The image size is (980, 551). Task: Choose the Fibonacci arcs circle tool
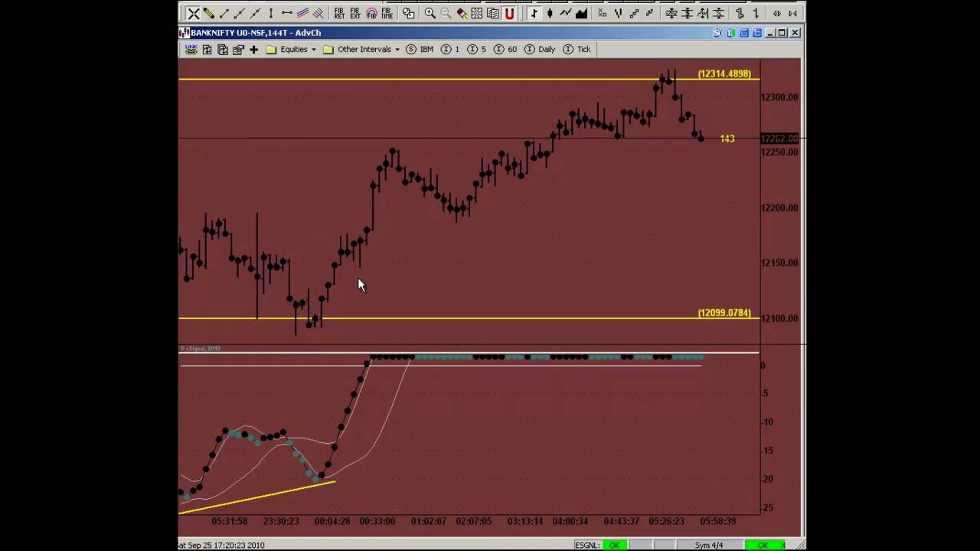(371, 13)
